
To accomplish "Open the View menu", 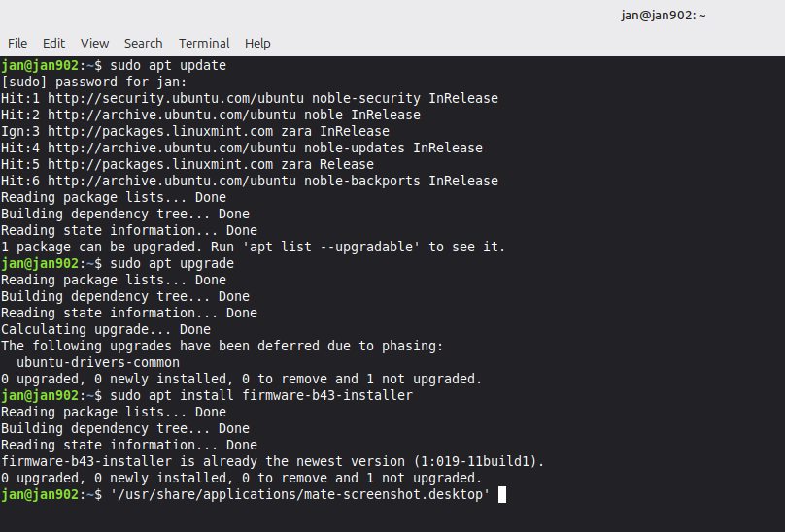I will click(x=94, y=43).
